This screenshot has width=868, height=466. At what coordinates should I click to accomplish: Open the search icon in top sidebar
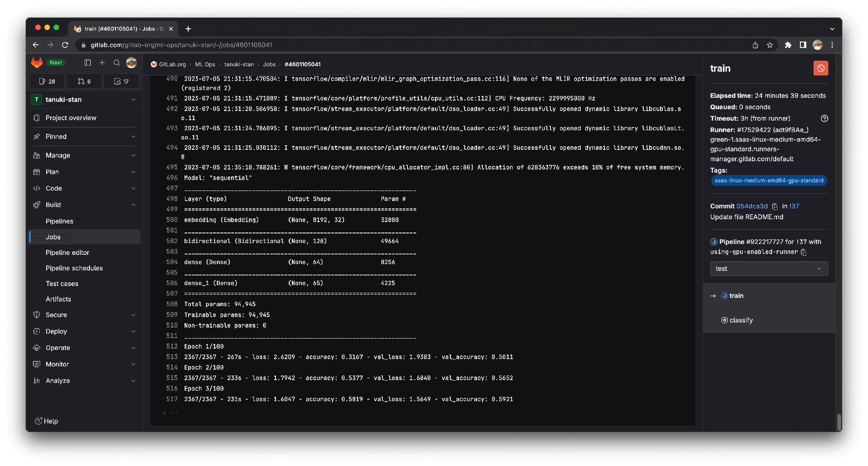(x=117, y=63)
